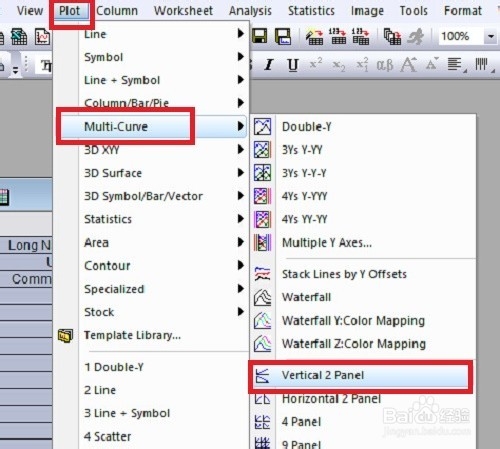Click the Horizontal 2 Panel icon
Screen dimensions: 500x449
pyautogui.click(x=262, y=399)
